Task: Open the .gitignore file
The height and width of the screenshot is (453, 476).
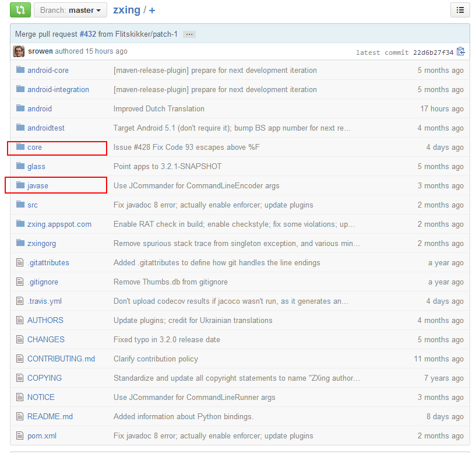Action: (43, 282)
